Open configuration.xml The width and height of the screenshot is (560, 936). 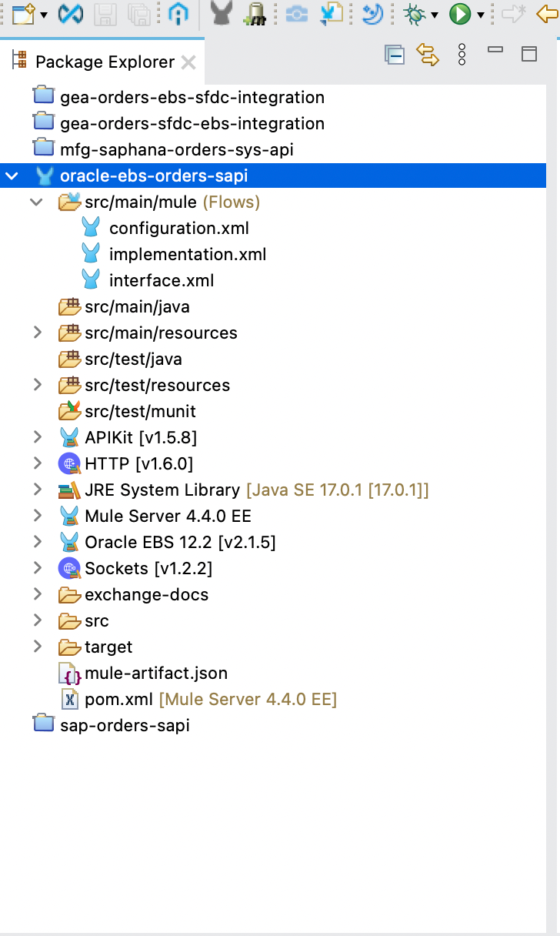[179, 229]
